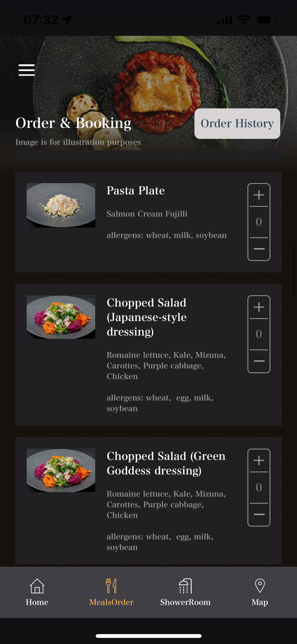
Task: Open Order History
Action: coord(237,124)
